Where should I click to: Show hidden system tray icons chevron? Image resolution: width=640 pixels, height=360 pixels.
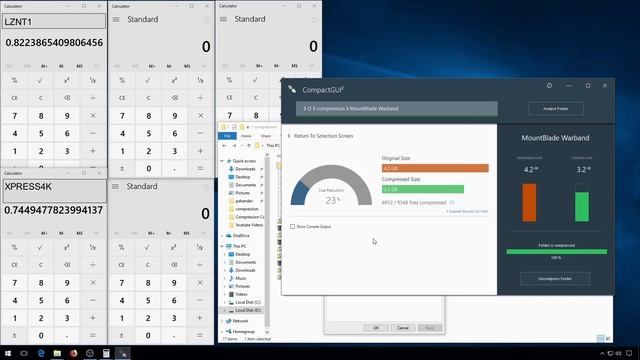pyautogui.click(x=602, y=353)
